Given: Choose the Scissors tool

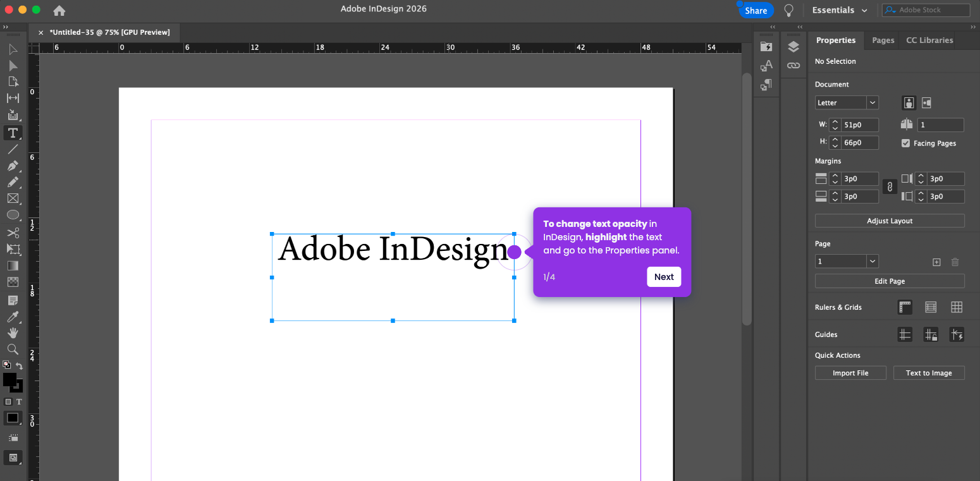Looking at the screenshot, I should click(x=13, y=233).
